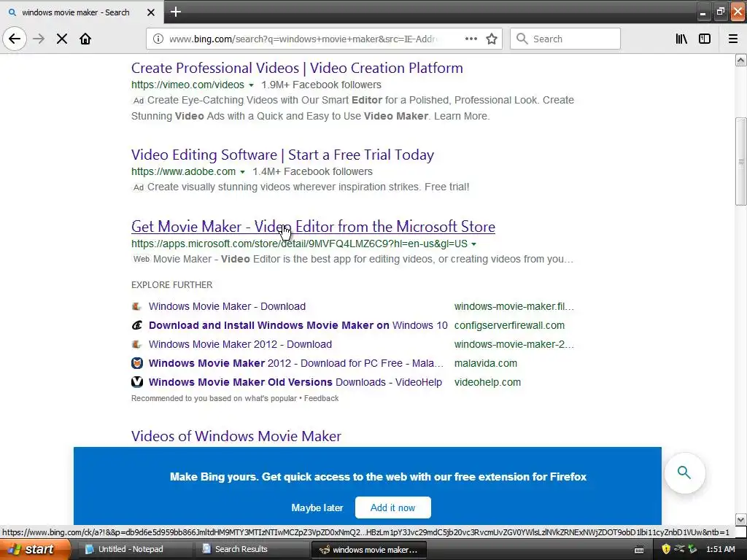This screenshot has height=560, width=747.
Task: Open Windows Movie Maker 2012 - Download link
Action: 240,344
